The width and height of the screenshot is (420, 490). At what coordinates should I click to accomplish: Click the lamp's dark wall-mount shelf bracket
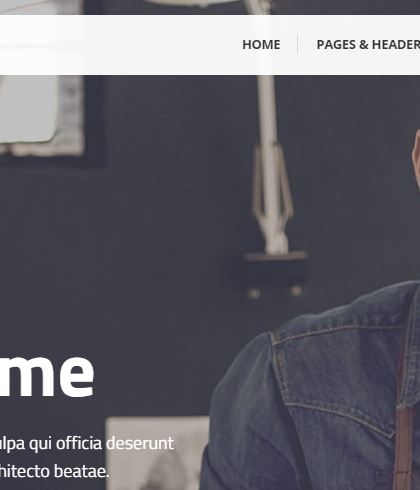pos(275,266)
